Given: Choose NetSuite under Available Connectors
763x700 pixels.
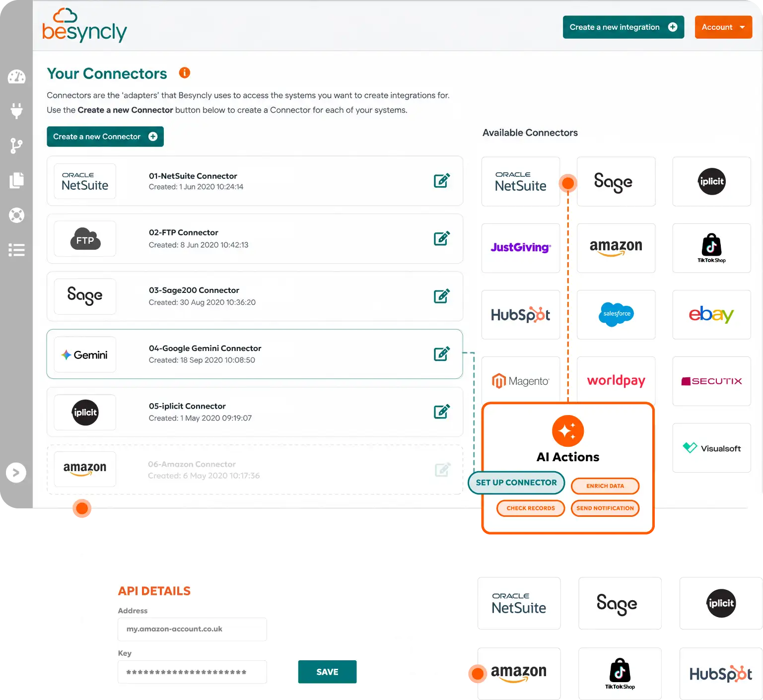Looking at the screenshot, I should coord(521,182).
